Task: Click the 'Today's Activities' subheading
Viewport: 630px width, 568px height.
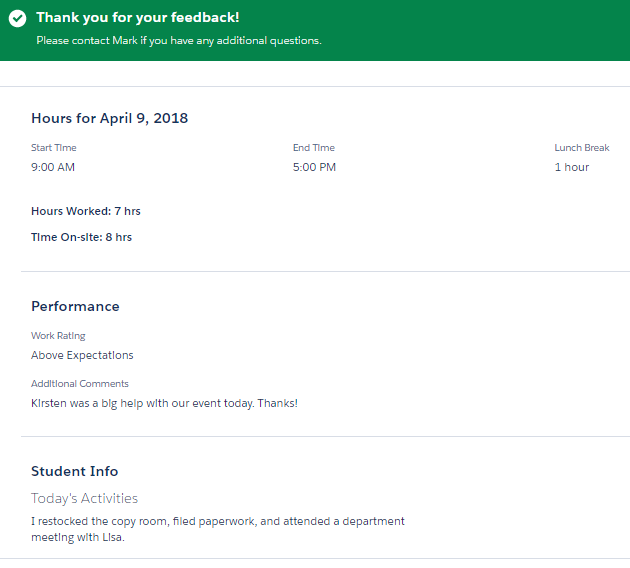Action: pos(84,499)
